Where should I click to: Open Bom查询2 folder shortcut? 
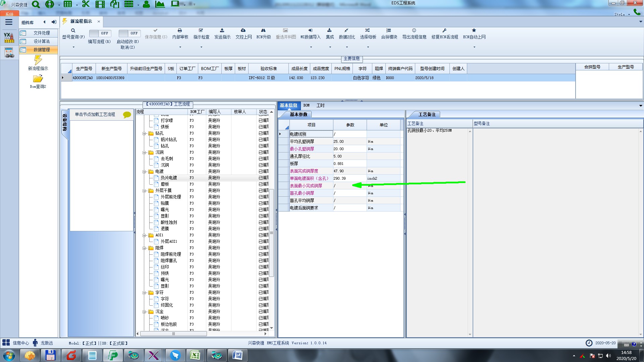click(x=38, y=81)
